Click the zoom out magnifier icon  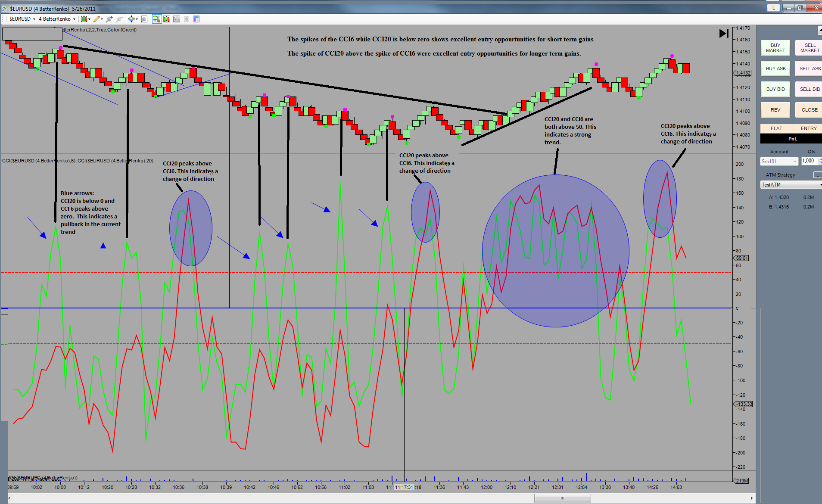pos(119,19)
